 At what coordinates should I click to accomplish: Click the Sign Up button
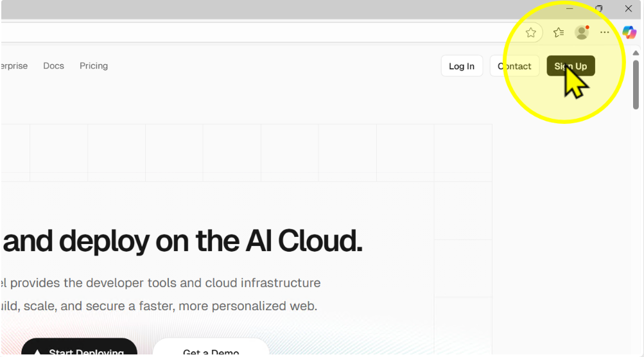570,66
